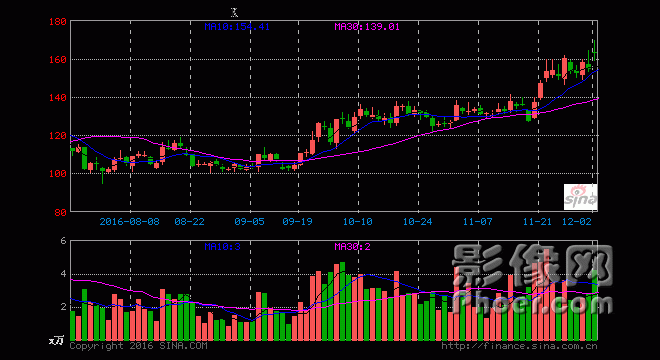Click the MA10:154.41 price label
Viewport: 660px width, 360px height.
[x=237, y=27]
